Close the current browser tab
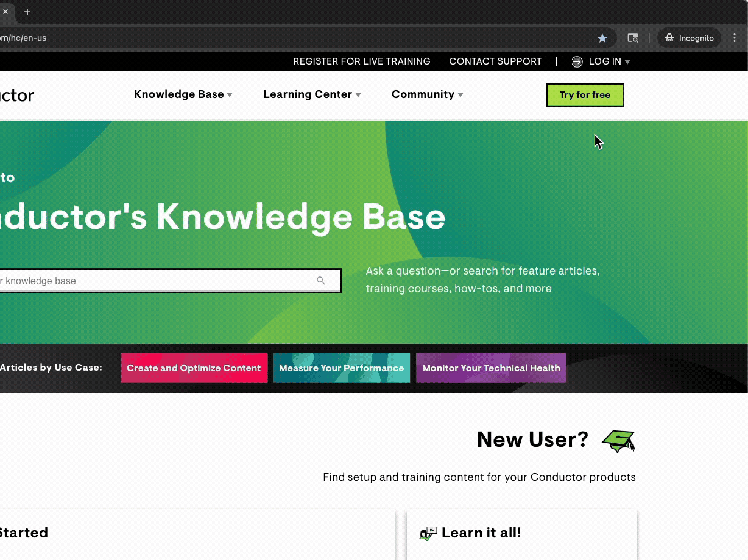748x560 pixels. coord(5,12)
